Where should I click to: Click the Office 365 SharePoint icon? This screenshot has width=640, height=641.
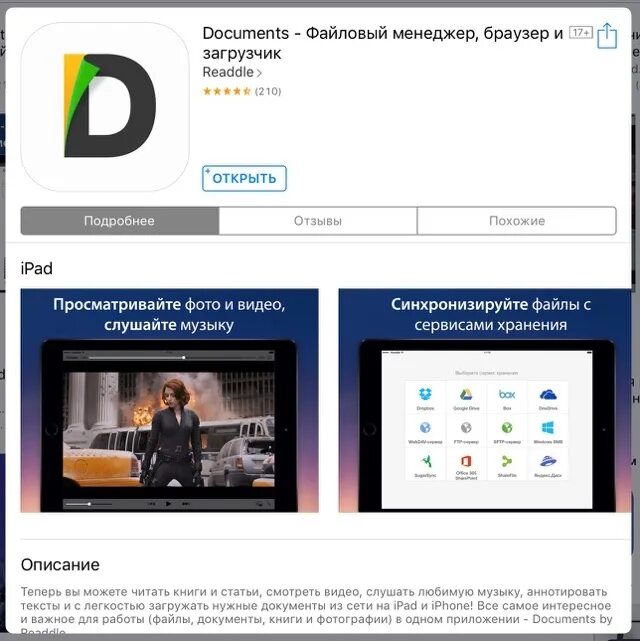(466, 462)
